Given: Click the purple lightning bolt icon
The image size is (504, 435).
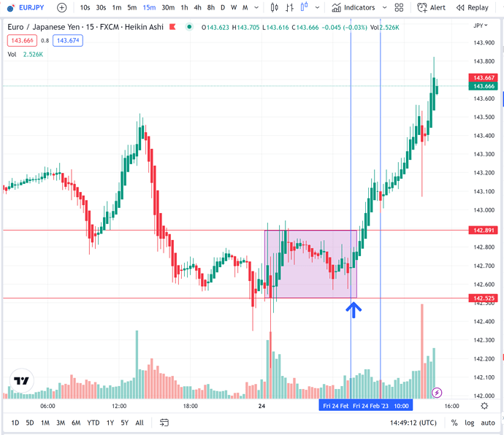Looking at the screenshot, I should (x=438, y=392).
